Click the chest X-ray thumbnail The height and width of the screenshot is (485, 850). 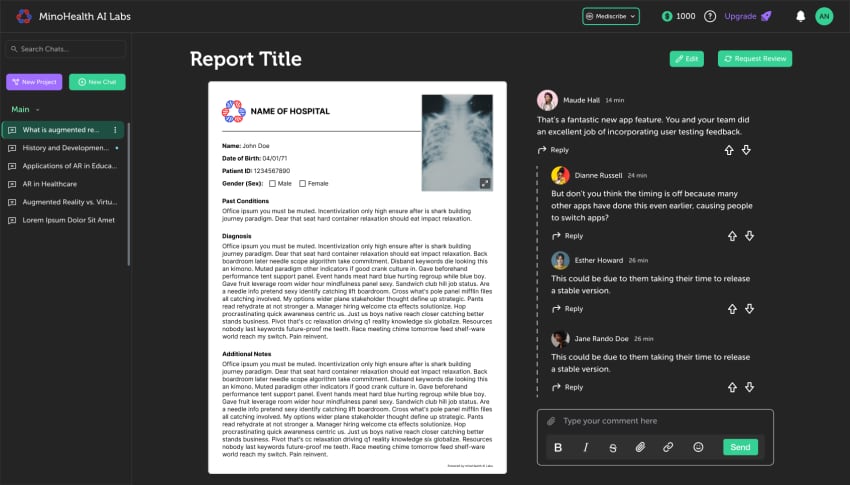point(457,143)
